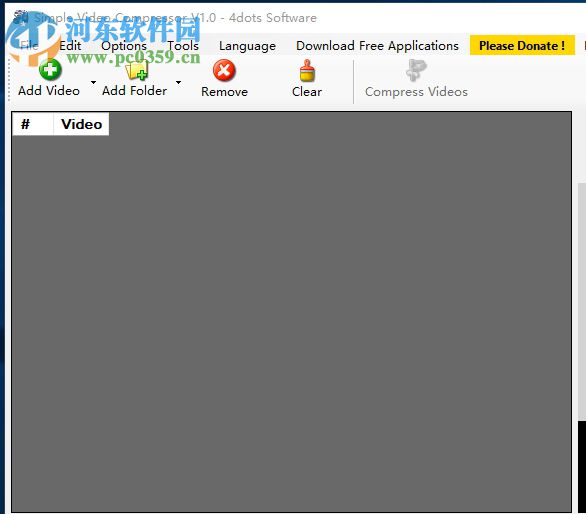Image resolution: width=586 pixels, height=514 pixels.
Task: Click the Please Donate ! button
Action: pyautogui.click(x=522, y=46)
